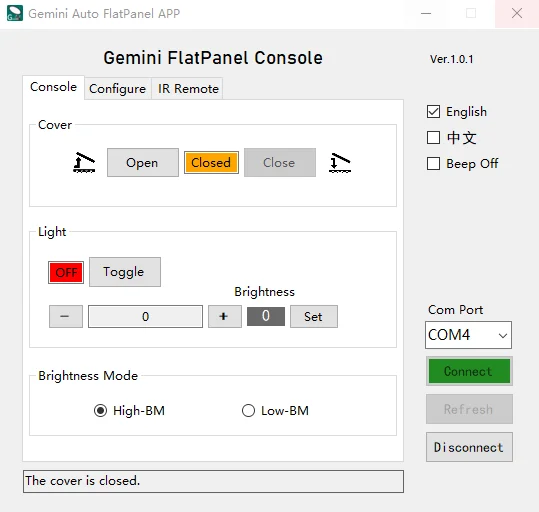This screenshot has width=539, height=512.
Task: Toggle the panel light
Action: pos(125,272)
